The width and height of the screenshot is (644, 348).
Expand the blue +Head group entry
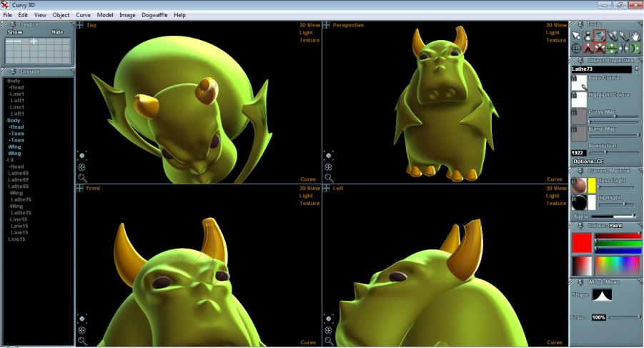(16, 126)
